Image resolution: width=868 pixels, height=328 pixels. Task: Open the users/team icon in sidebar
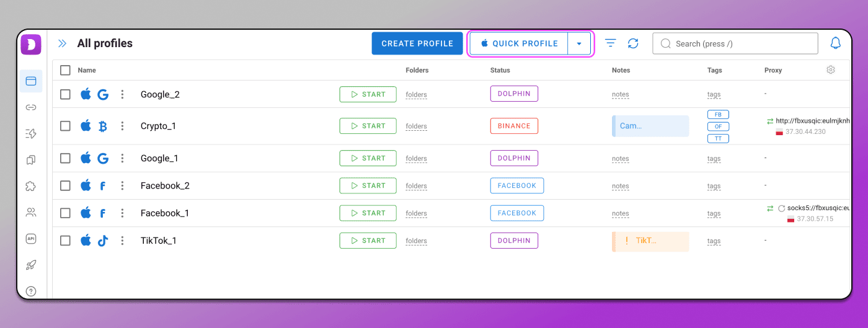point(31,213)
